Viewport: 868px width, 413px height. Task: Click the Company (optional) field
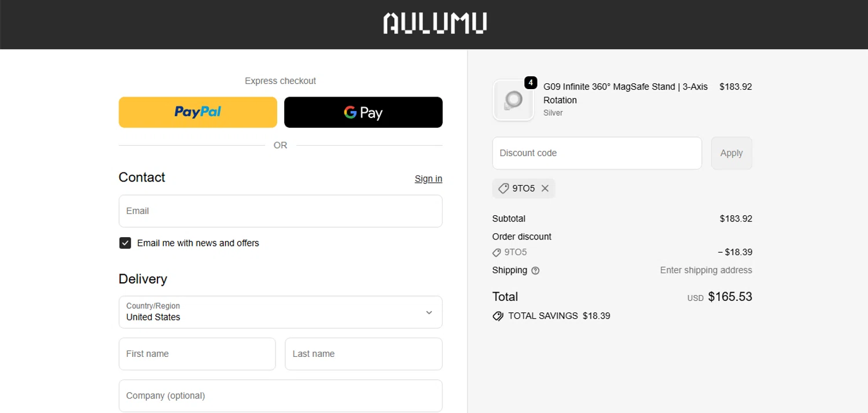tap(281, 396)
